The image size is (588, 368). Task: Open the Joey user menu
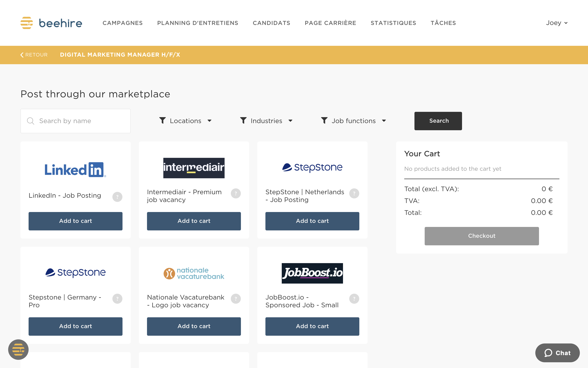pyautogui.click(x=557, y=23)
